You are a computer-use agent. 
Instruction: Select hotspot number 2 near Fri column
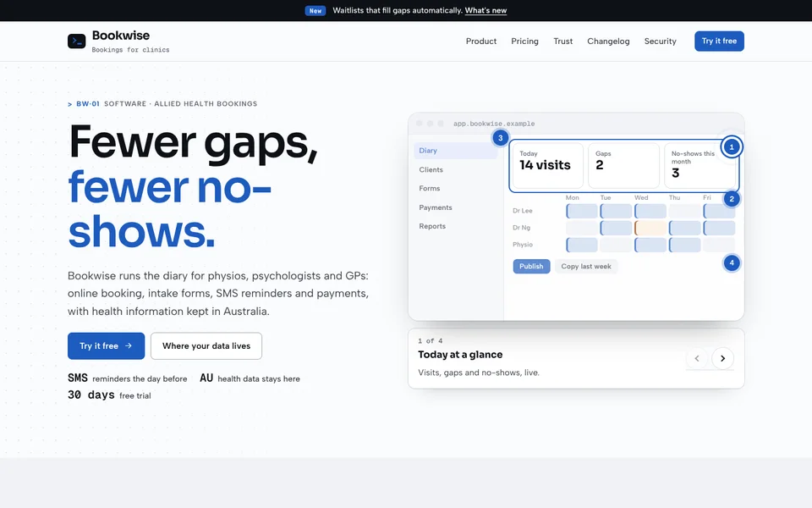point(731,198)
